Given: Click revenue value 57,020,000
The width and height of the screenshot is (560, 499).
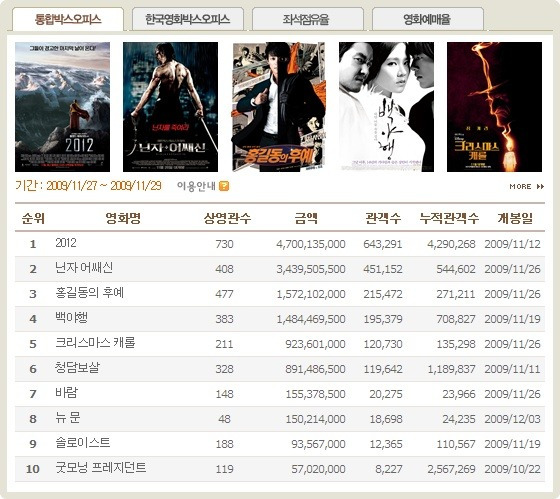Looking at the screenshot, I should click(x=318, y=469).
